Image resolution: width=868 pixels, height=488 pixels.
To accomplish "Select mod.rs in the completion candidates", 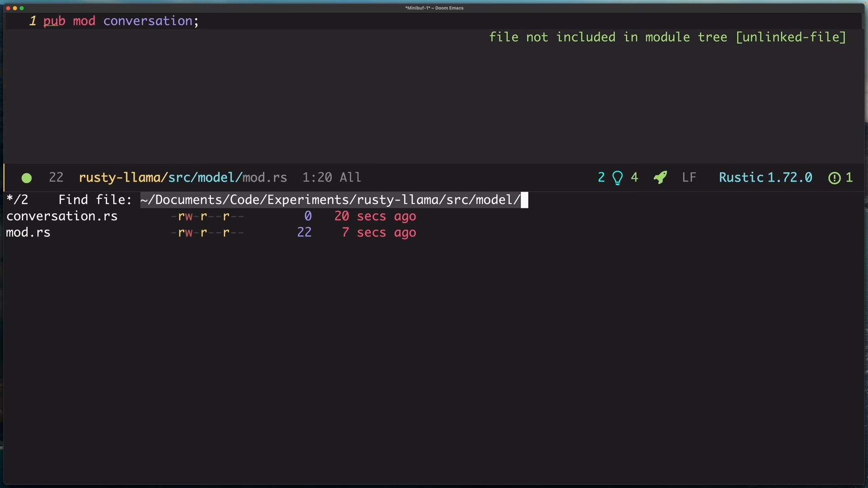I will pyautogui.click(x=28, y=233).
